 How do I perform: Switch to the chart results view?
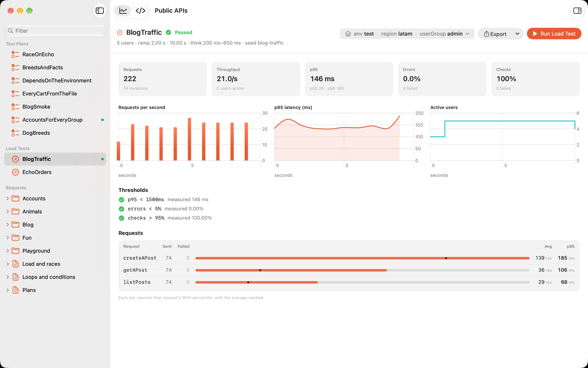tap(123, 11)
